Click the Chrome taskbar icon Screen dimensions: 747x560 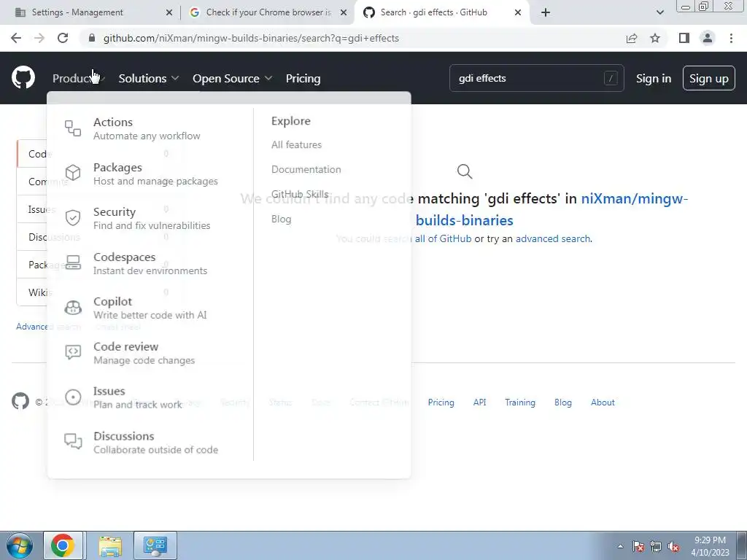click(x=63, y=545)
